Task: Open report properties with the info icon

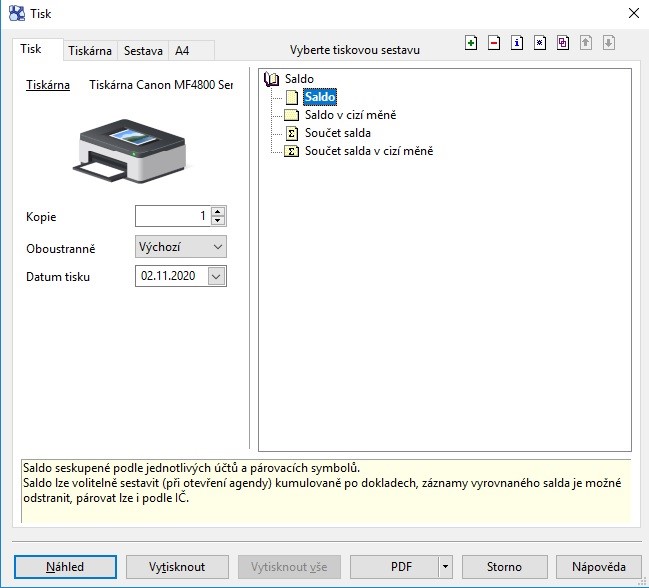Action: click(x=517, y=43)
